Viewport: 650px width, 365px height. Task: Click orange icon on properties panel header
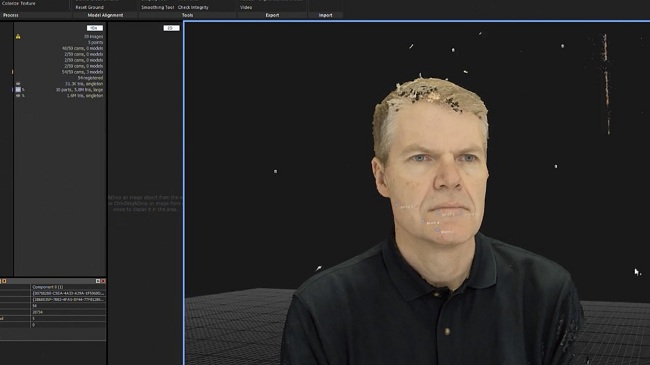(4, 281)
